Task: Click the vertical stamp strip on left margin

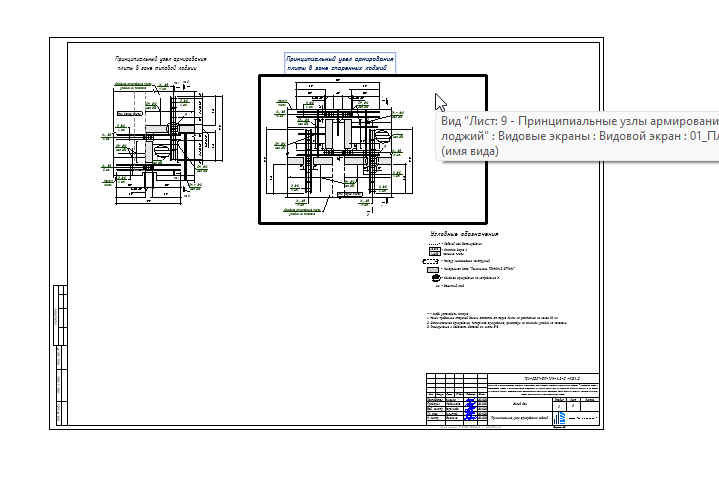Action: point(61,355)
